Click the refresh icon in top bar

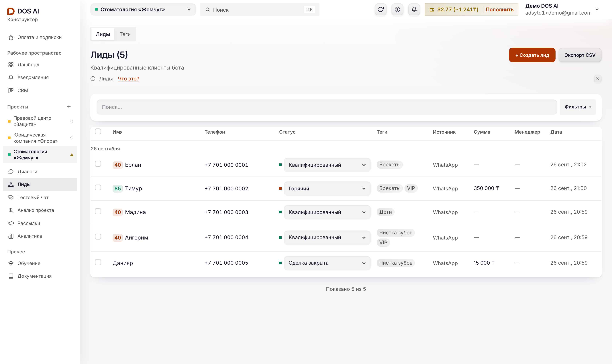point(380,10)
